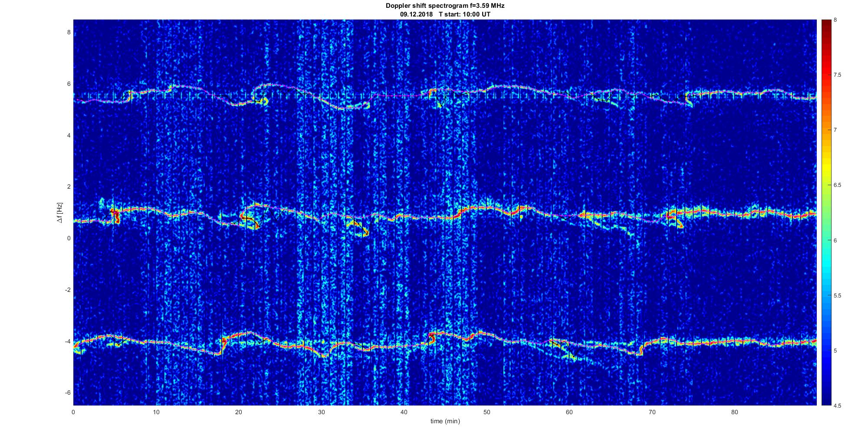This screenshot has height=435, width=868.
Task: Click the colorbar tick label '5'
Action: click(835, 351)
